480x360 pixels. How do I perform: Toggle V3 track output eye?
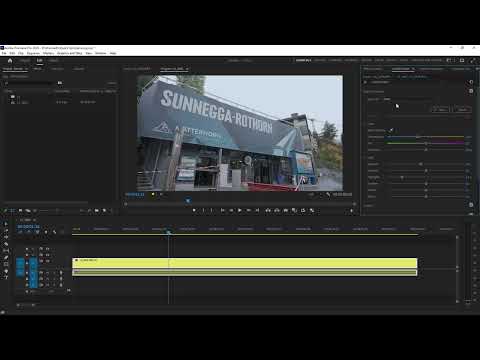click(x=48, y=249)
